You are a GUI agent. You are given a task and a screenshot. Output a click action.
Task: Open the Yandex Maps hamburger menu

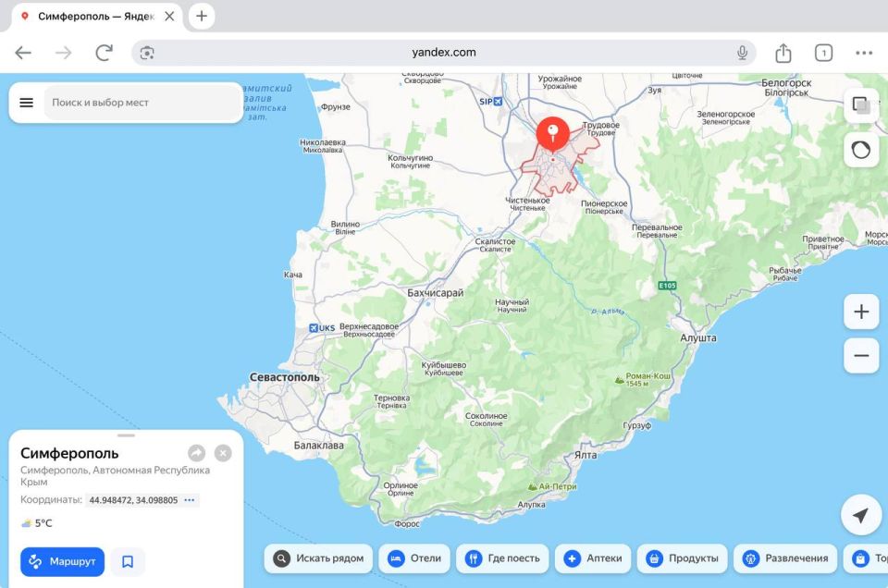26,103
